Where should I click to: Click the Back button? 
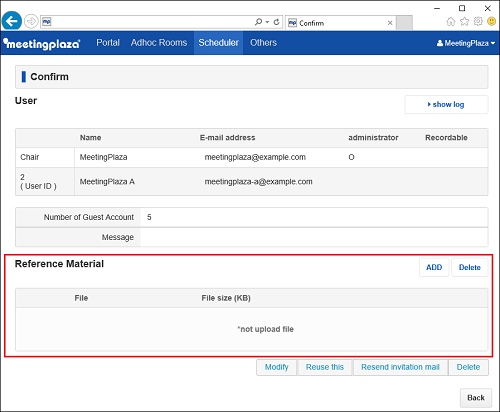[x=476, y=398]
